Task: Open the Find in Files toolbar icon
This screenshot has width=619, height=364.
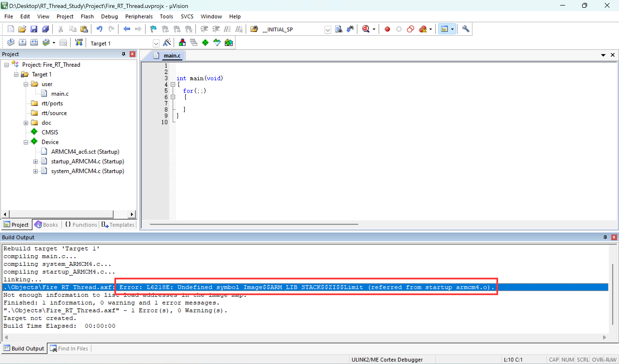Action: point(254,29)
